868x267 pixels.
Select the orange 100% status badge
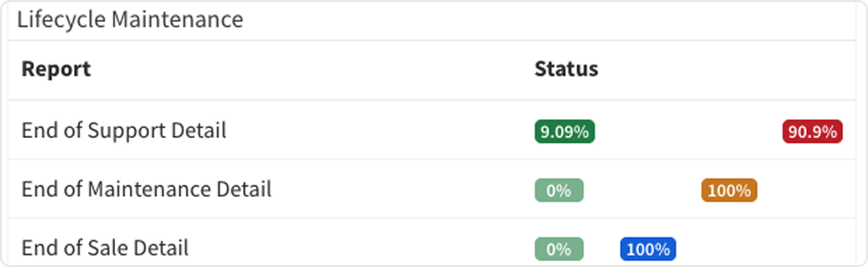click(x=729, y=190)
